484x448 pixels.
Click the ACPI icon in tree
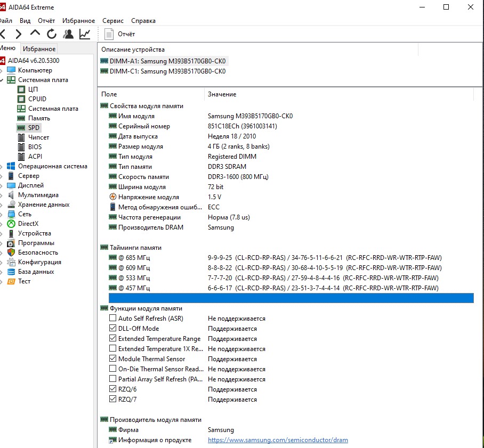coord(21,157)
